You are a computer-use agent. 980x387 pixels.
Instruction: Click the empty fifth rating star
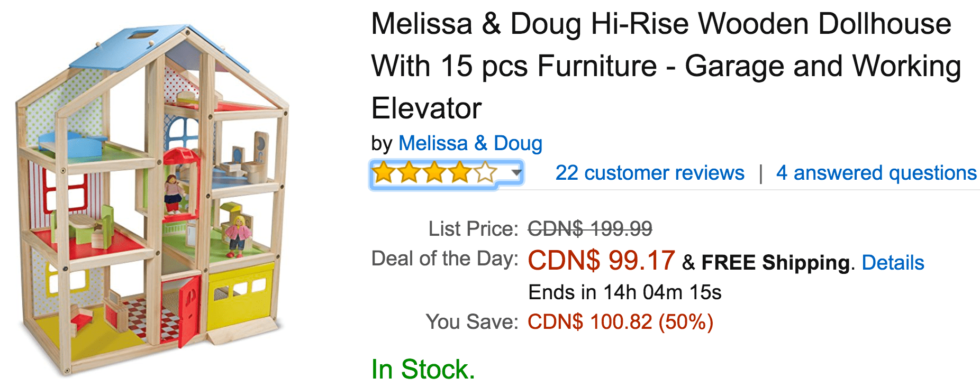[485, 172]
